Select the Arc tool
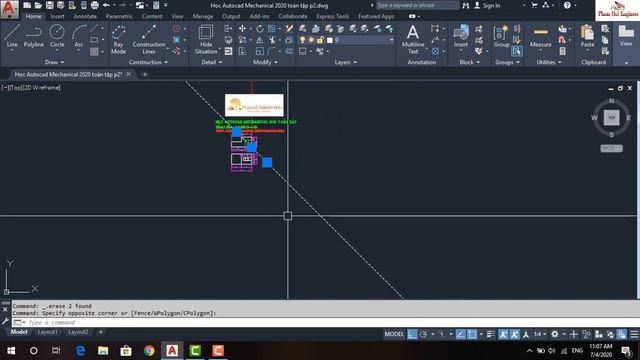Image resolution: width=640 pixels, height=360 pixels. pyautogui.click(x=78, y=36)
